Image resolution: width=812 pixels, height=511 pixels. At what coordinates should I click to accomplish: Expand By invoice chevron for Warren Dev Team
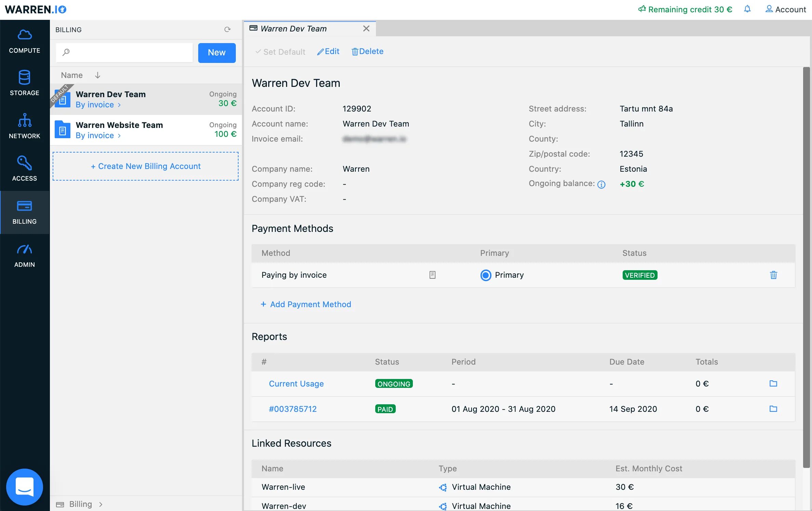pyautogui.click(x=119, y=105)
